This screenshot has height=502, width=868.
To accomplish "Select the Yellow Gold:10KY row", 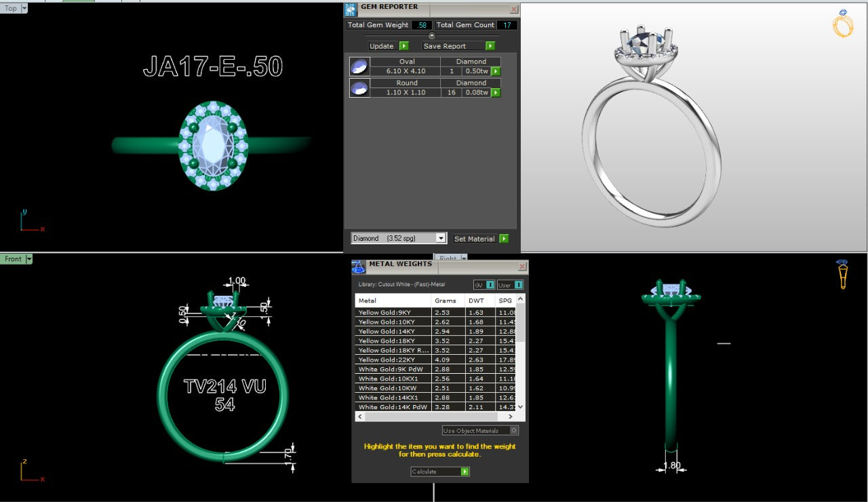I will point(436,322).
